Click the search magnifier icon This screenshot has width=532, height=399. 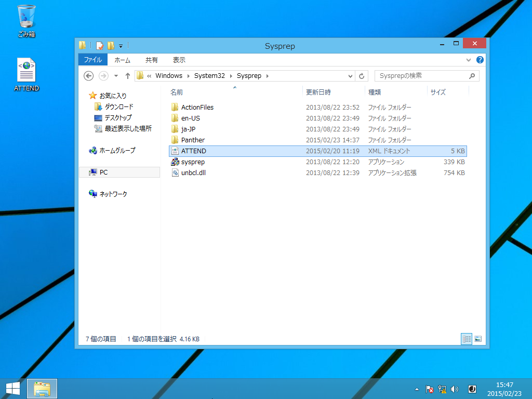pos(472,76)
